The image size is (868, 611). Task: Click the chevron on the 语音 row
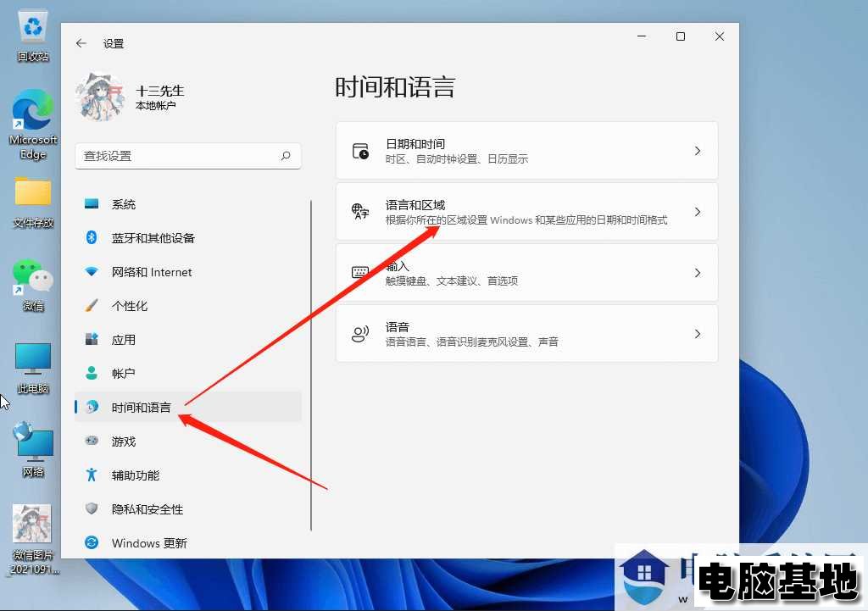pyautogui.click(x=698, y=333)
